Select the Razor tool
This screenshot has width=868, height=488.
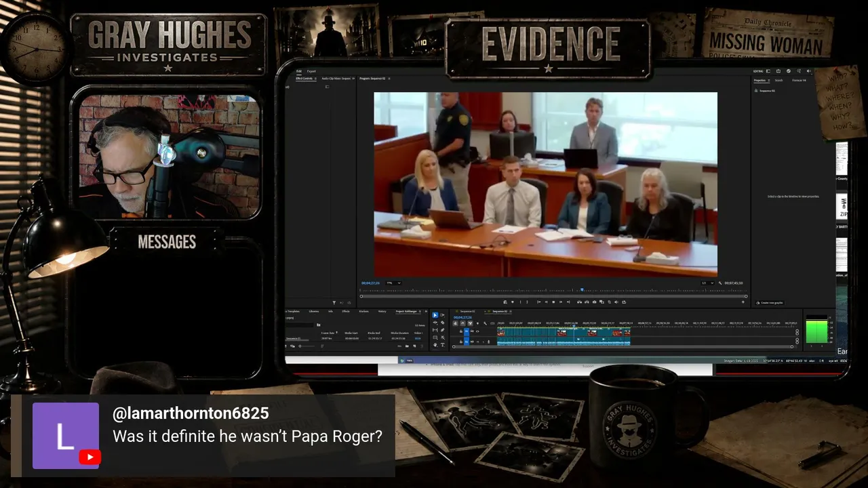443,323
